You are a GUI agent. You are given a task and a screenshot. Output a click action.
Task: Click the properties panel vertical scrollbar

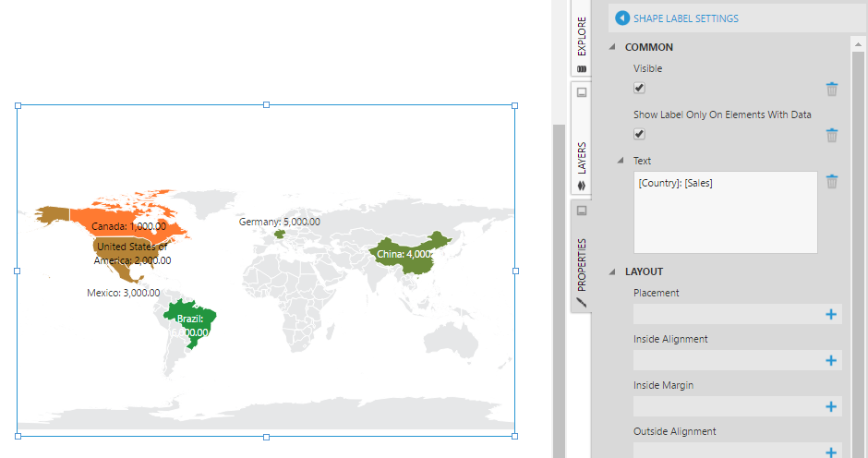pyautogui.click(x=859, y=231)
